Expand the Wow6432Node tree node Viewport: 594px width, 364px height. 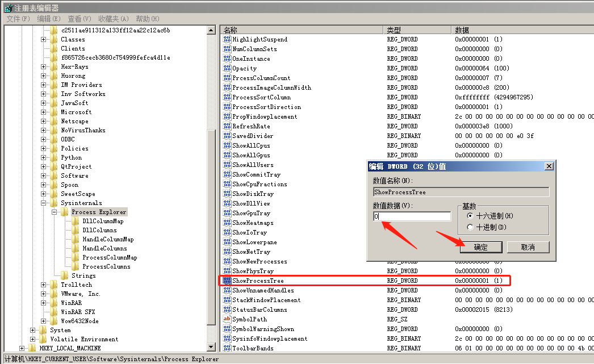click(43, 321)
